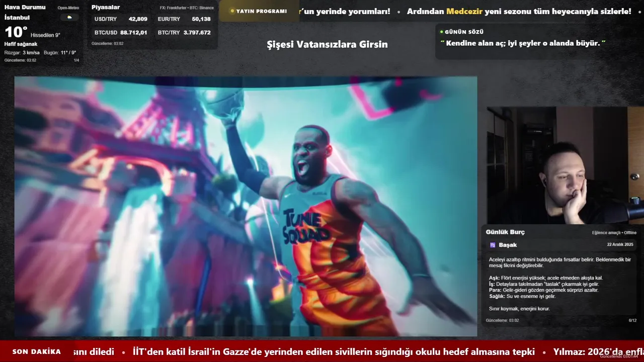Click the BTC/USD 88.712,01 price

pos(121,33)
